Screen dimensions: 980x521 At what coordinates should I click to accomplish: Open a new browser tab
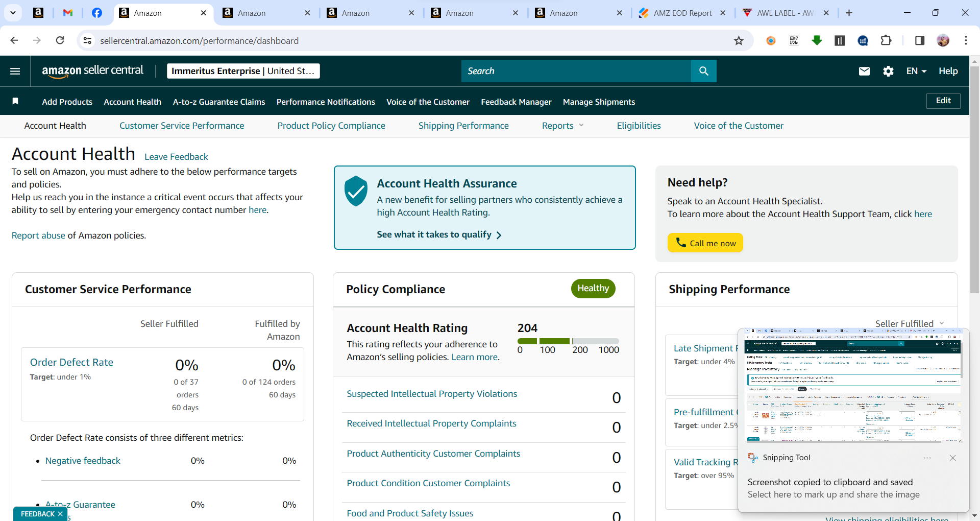pyautogui.click(x=849, y=13)
